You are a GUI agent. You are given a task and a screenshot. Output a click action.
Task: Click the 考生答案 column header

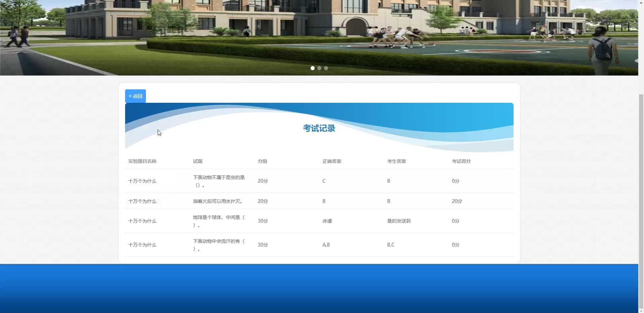pos(396,161)
